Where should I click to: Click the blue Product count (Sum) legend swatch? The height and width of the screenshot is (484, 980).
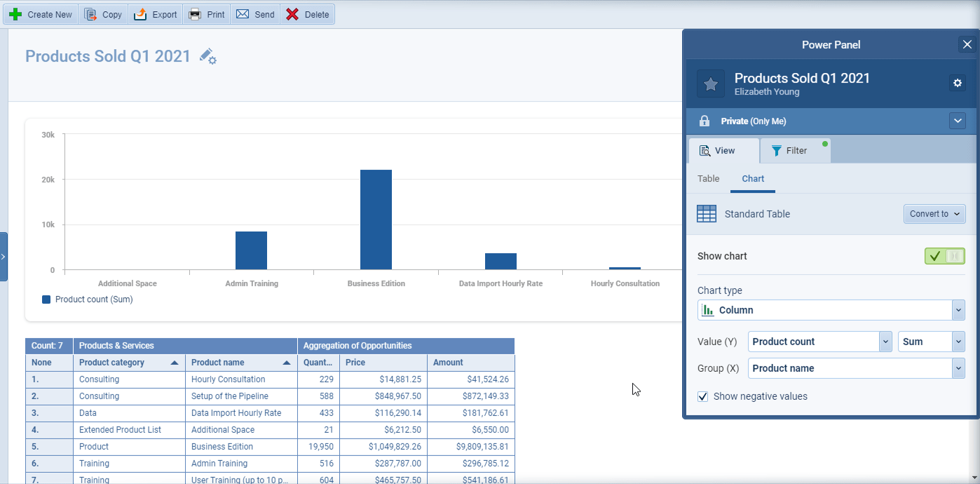[x=46, y=299]
